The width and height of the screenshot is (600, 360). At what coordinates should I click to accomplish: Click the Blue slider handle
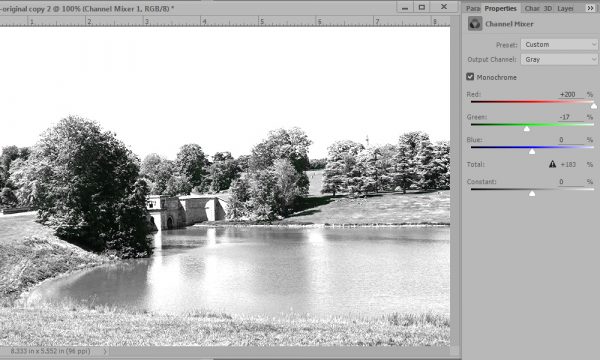pyautogui.click(x=532, y=151)
